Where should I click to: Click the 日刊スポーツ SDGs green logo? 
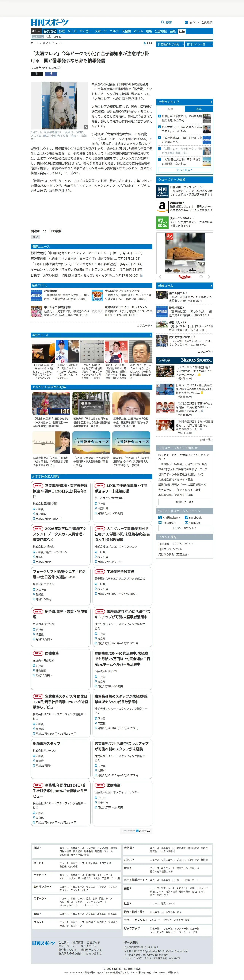pos(162,222)
